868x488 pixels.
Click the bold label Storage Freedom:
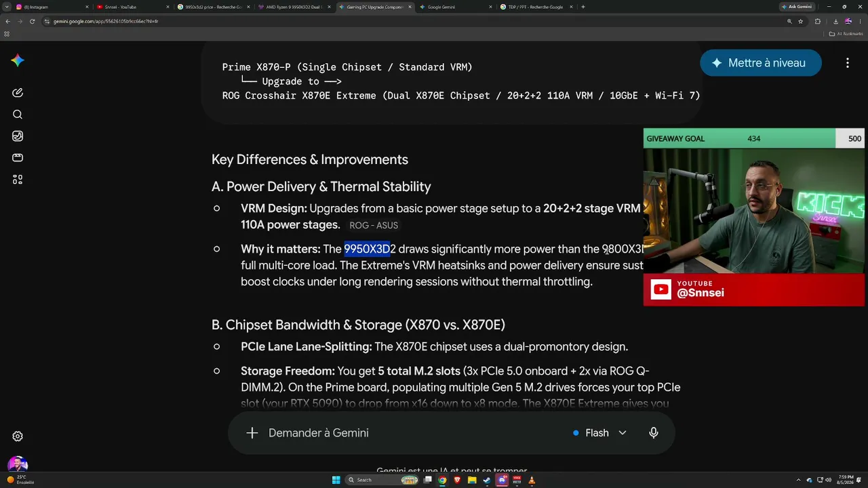pyautogui.click(x=288, y=371)
